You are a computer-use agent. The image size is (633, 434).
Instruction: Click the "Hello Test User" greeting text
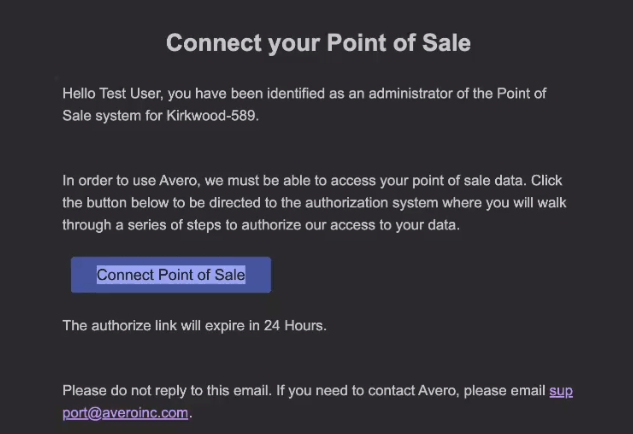point(112,93)
